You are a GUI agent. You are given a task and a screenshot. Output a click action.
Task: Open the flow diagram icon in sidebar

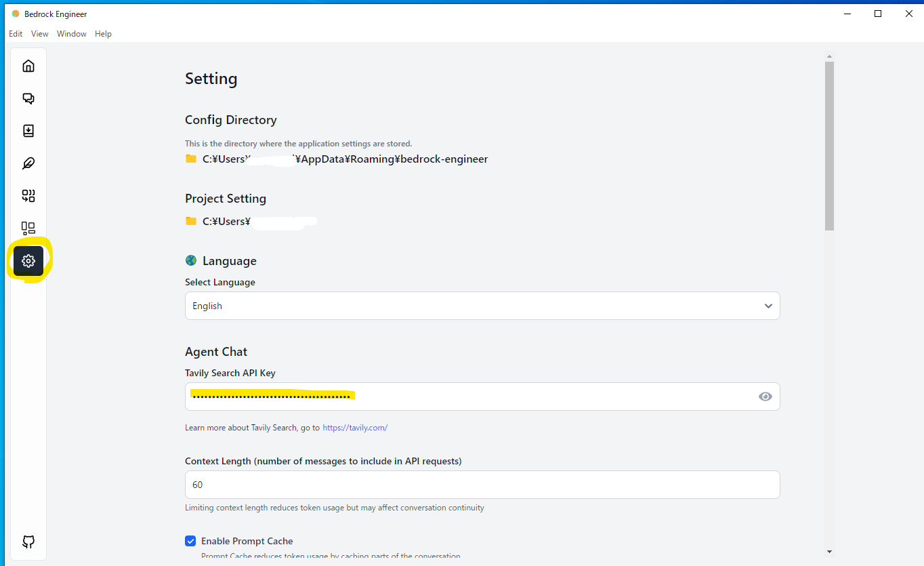pos(28,196)
